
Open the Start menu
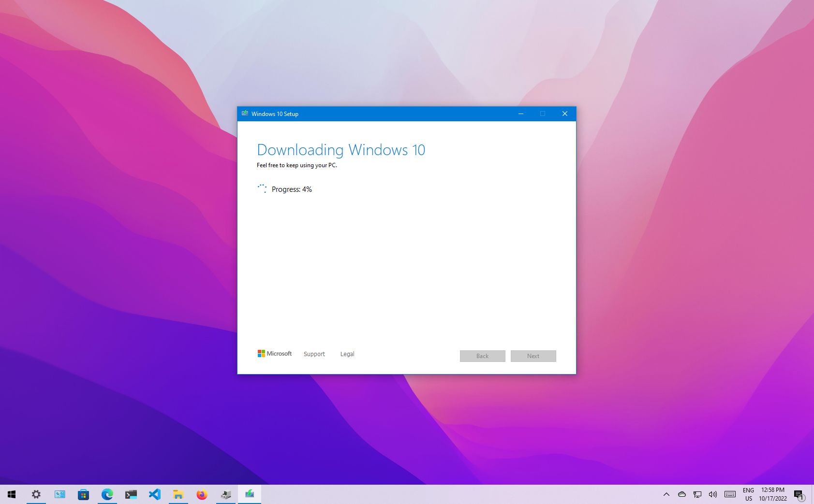11,494
